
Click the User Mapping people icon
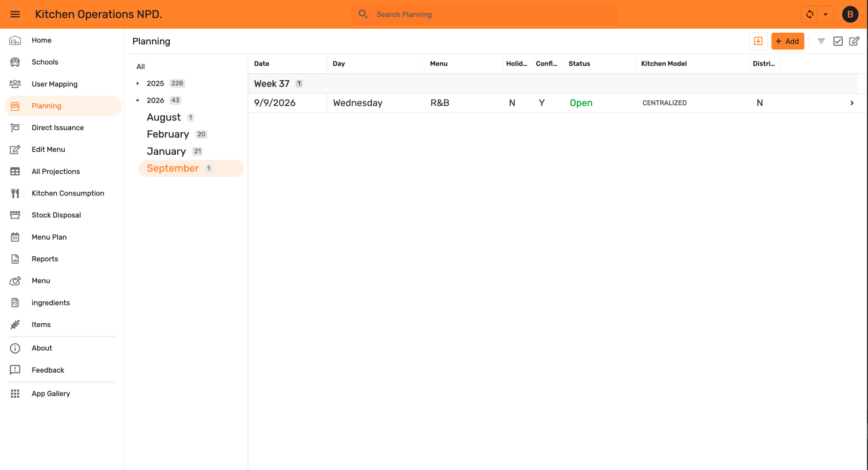click(x=15, y=84)
